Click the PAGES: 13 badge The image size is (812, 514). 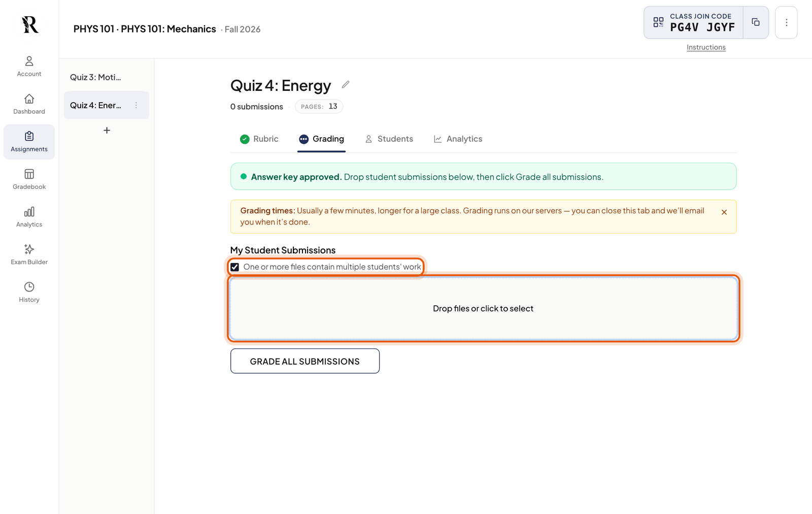point(319,107)
